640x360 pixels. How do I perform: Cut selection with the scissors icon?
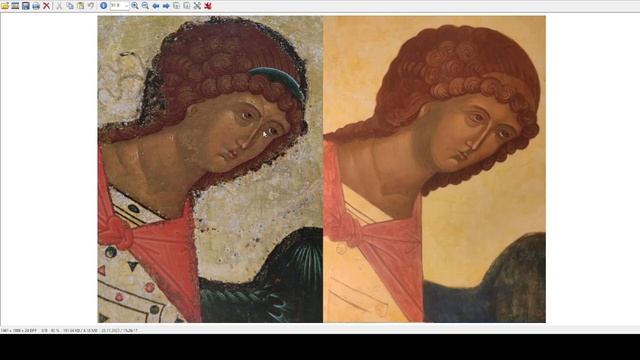point(59,6)
